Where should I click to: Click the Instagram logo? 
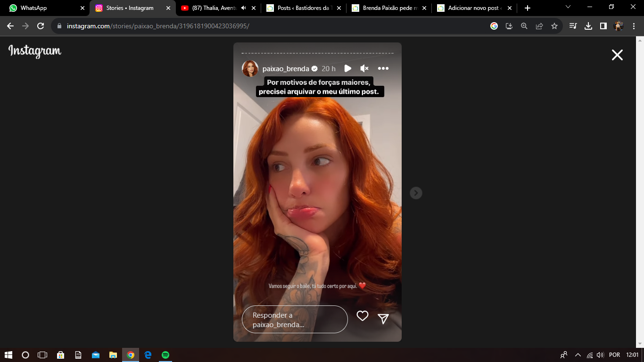35,51
